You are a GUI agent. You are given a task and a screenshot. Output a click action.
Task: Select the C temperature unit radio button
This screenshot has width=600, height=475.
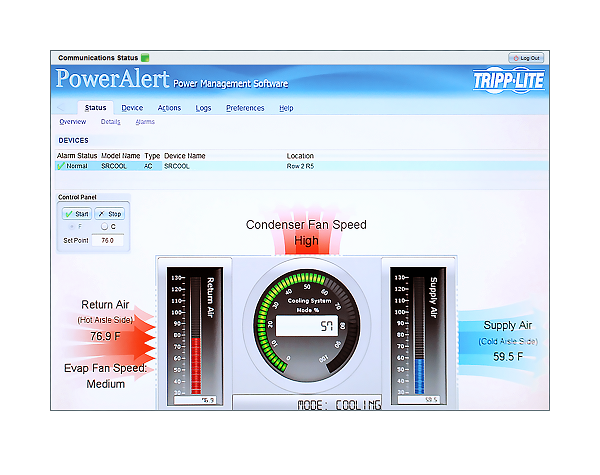[x=103, y=227]
